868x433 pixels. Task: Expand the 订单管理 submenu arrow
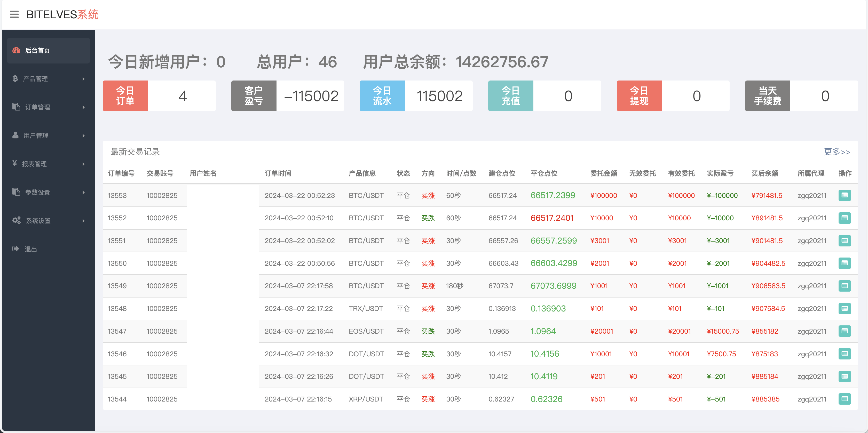coord(84,107)
